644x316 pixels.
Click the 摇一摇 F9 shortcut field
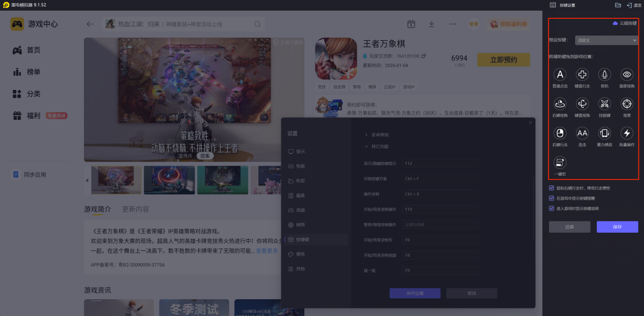coord(440,270)
